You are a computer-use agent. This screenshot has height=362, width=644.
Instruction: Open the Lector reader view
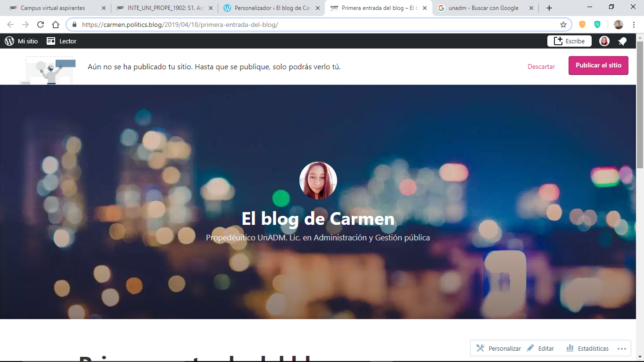pyautogui.click(x=61, y=41)
